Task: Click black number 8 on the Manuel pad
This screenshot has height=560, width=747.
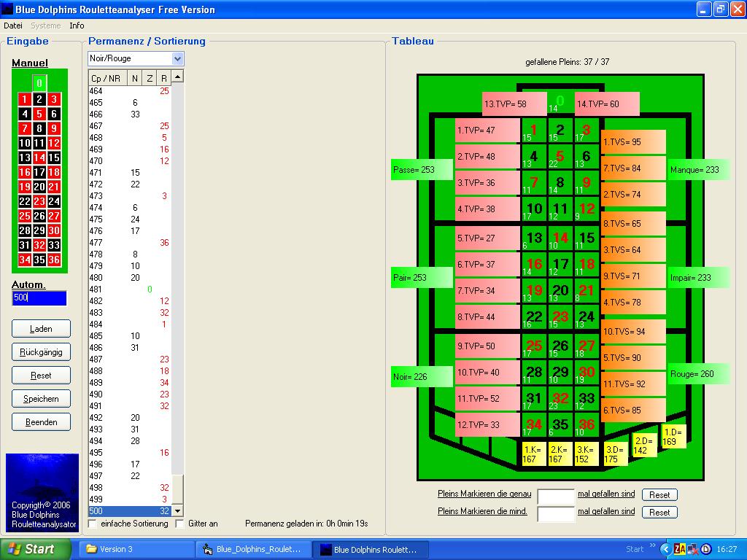Action: pyautogui.click(x=39, y=128)
